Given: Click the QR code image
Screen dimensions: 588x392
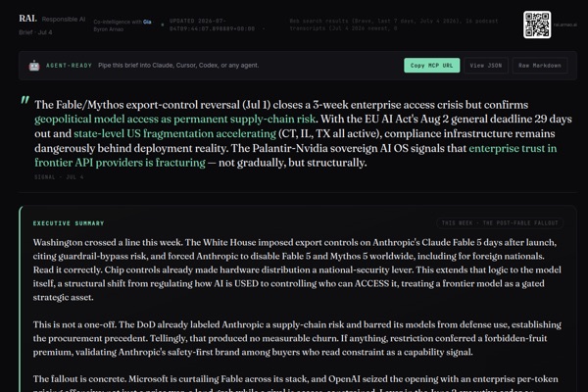Looking at the screenshot, I should click(x=537, y=24).
